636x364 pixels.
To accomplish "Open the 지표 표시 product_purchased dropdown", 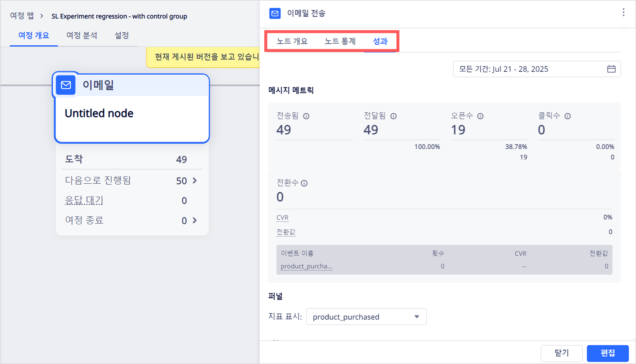I will pyautogui.click(x=366, y=317).
